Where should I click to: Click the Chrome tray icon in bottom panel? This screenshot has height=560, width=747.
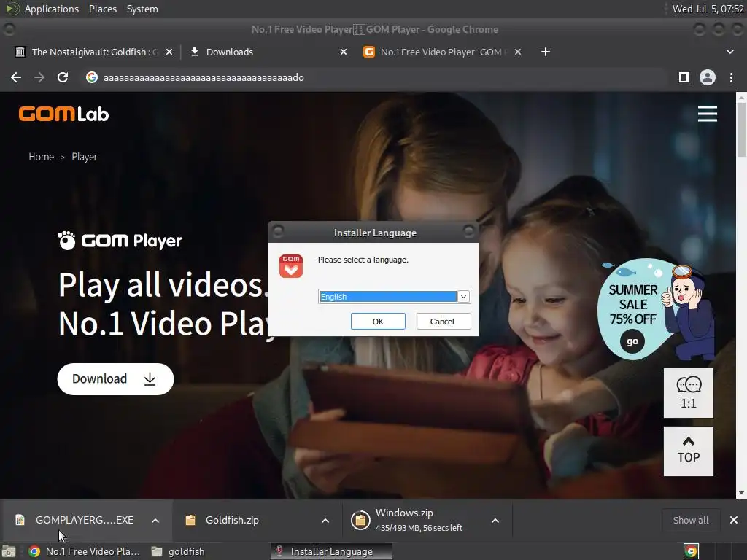point(691,551)
